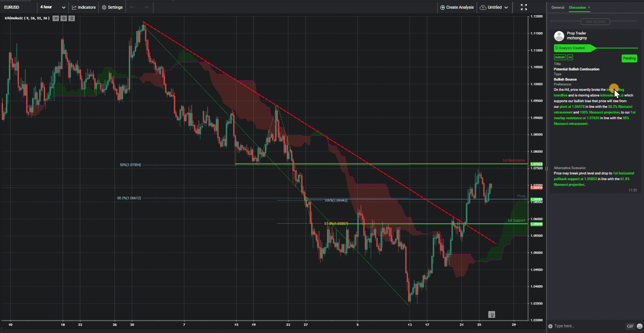This screenshot has height=333, width=644.
Task: Delete Ichimoku indicator with trash icon
Action: coord(71,18)
